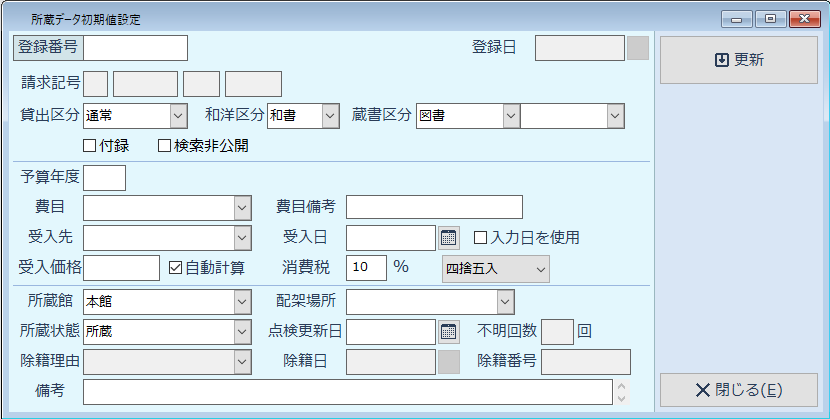The image size is (830, 419).
Task: Click the 受入価格 input field
Action: [x=122, y=268]
